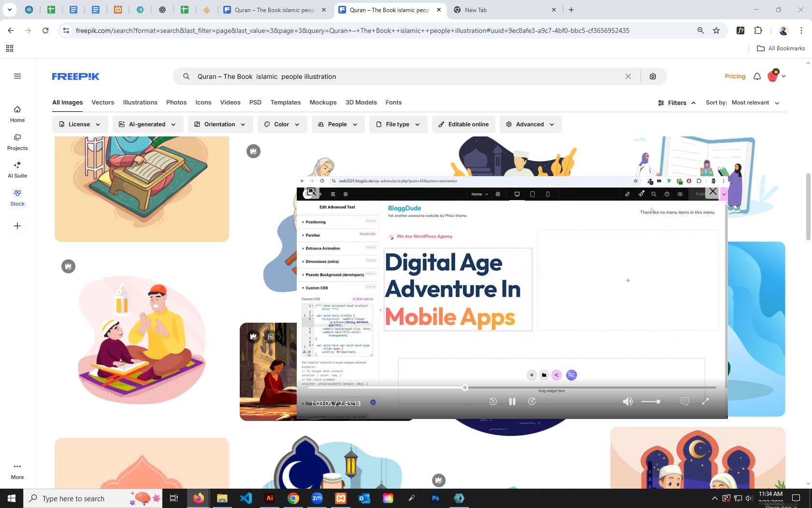Open the Pricing link
The height and width of the screenshot is (508, 812).
(x=735, y=76)
